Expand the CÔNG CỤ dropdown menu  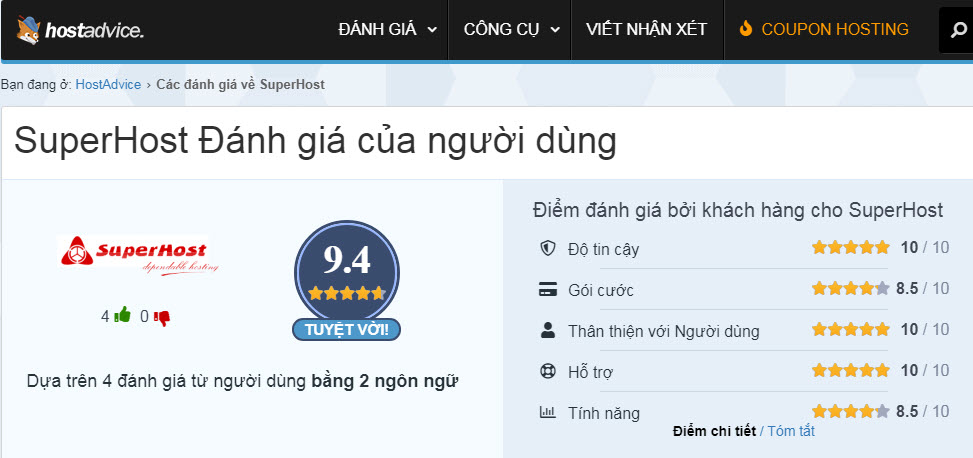pyautogui.click(x=511, y=29)
